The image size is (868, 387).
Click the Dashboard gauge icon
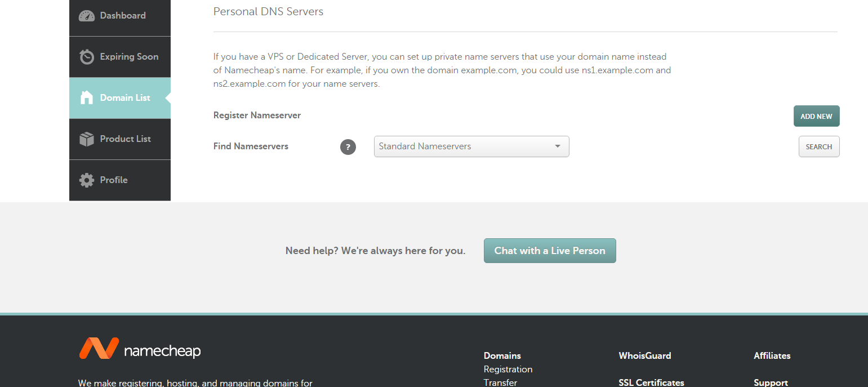(87, 16)
